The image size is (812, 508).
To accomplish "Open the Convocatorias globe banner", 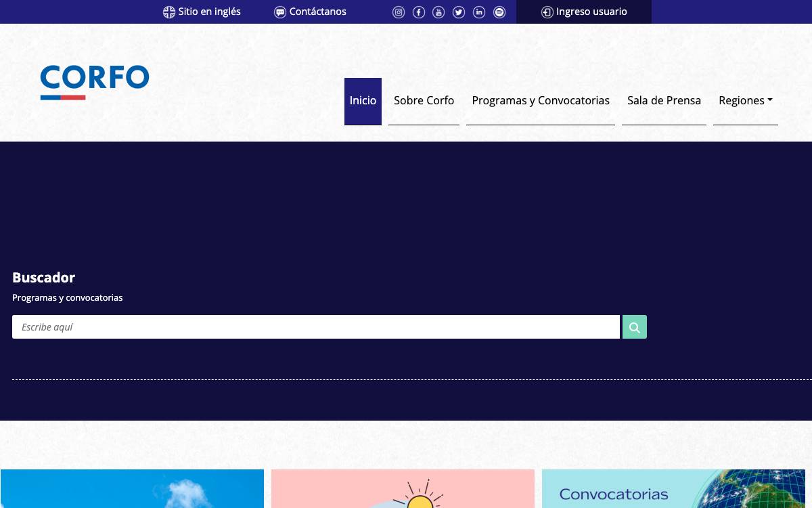I will (673, 488).
